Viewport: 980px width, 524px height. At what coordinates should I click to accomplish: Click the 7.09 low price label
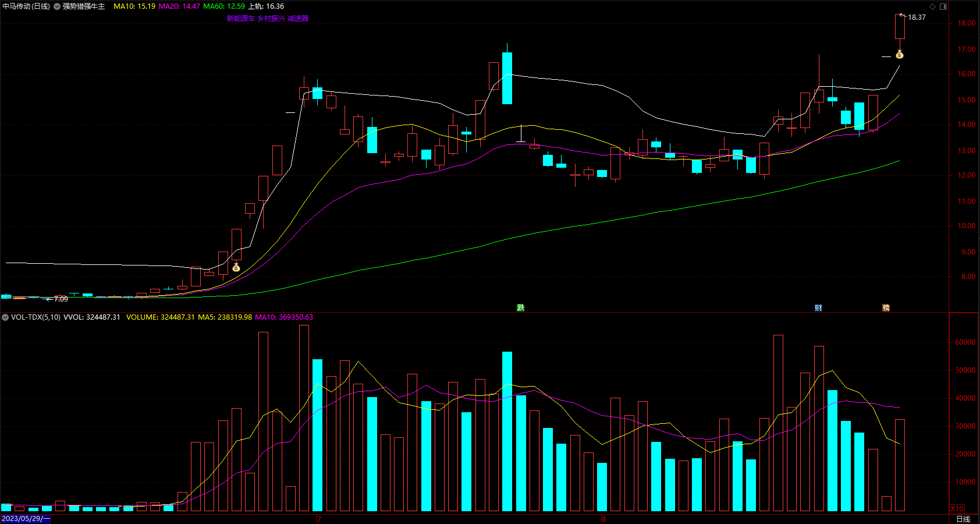click(61, 299)
